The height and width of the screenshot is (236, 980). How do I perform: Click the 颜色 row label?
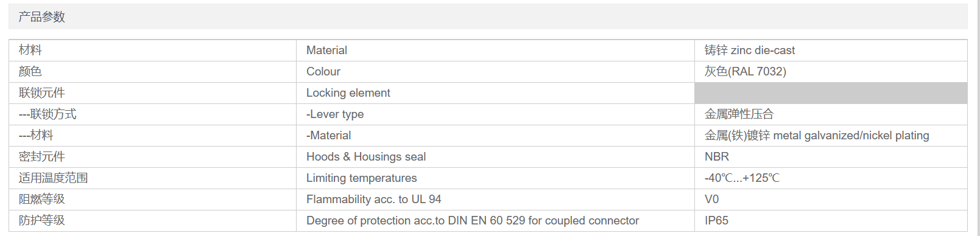pyautogui.click(x=30, y=72)
